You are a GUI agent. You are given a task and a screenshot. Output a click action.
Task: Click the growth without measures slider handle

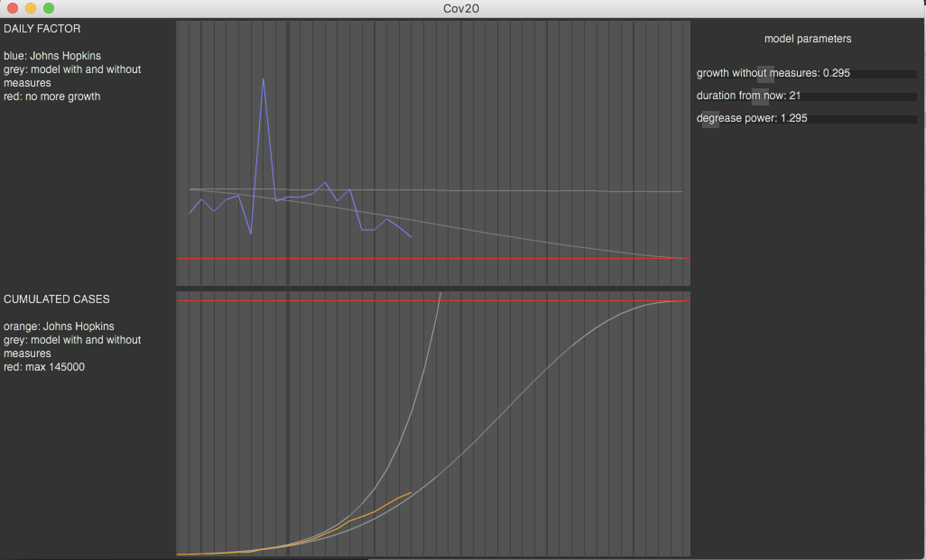coord(765,74)
